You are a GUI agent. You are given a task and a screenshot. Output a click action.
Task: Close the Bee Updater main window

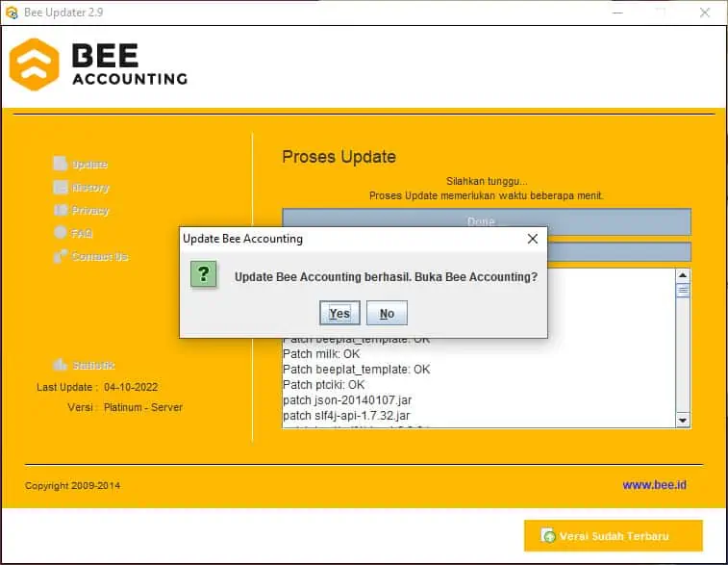coord(705,13)
